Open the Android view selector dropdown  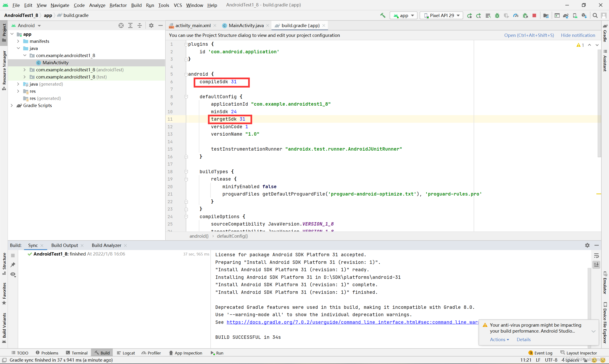point(26,25)
